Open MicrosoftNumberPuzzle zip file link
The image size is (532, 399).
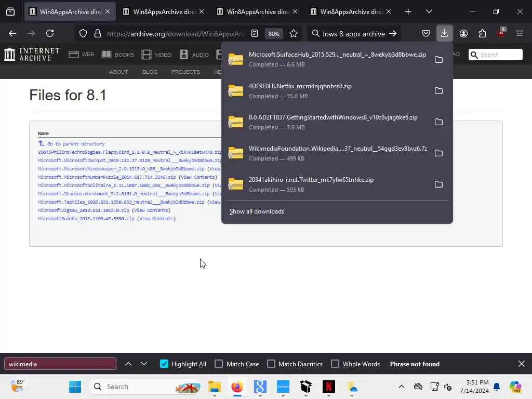coord(107,177)
